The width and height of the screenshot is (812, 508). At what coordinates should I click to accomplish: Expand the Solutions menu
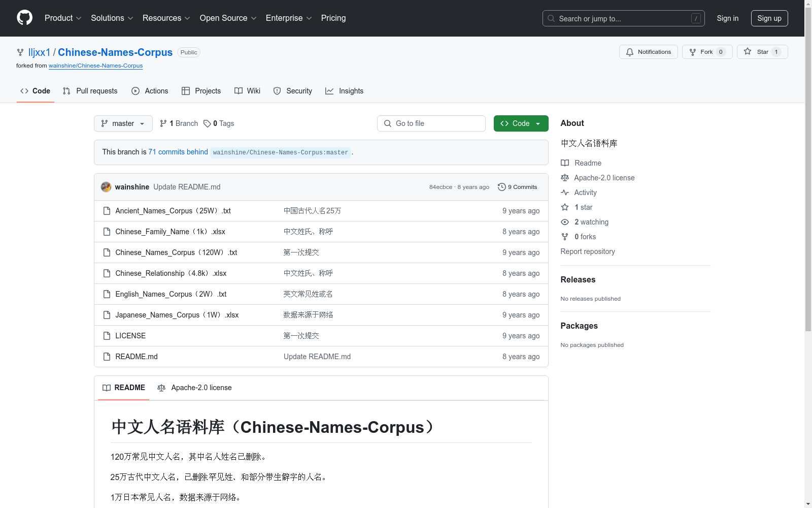(x=112, y=18)
